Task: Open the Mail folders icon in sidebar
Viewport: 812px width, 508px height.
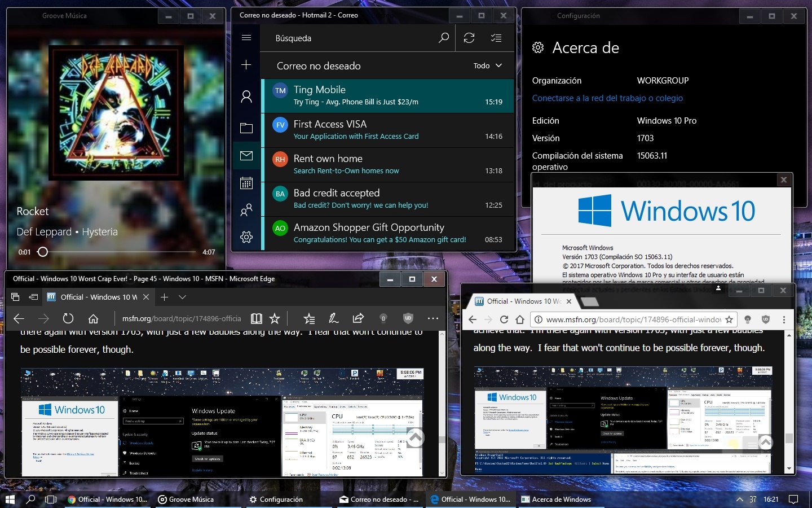Action: coord(246,128)
